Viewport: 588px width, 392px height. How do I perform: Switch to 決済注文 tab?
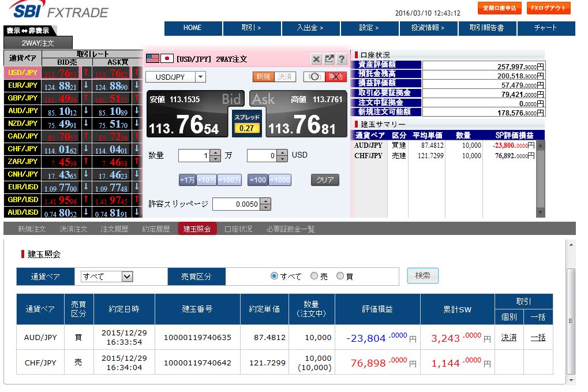click(73, 229)
